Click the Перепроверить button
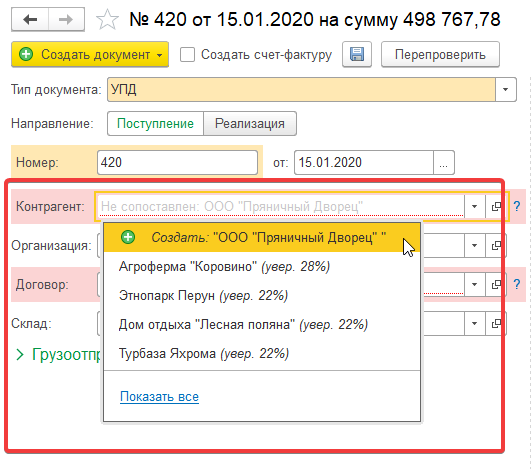 tap(440, 54)
